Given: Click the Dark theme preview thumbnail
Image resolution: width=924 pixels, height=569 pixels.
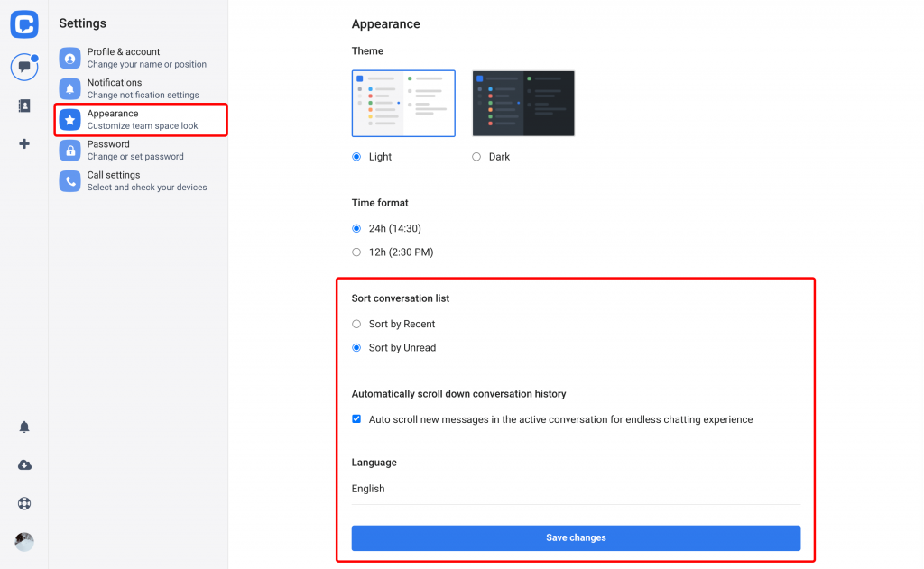Looking at the screenshot, I should 523,103.
